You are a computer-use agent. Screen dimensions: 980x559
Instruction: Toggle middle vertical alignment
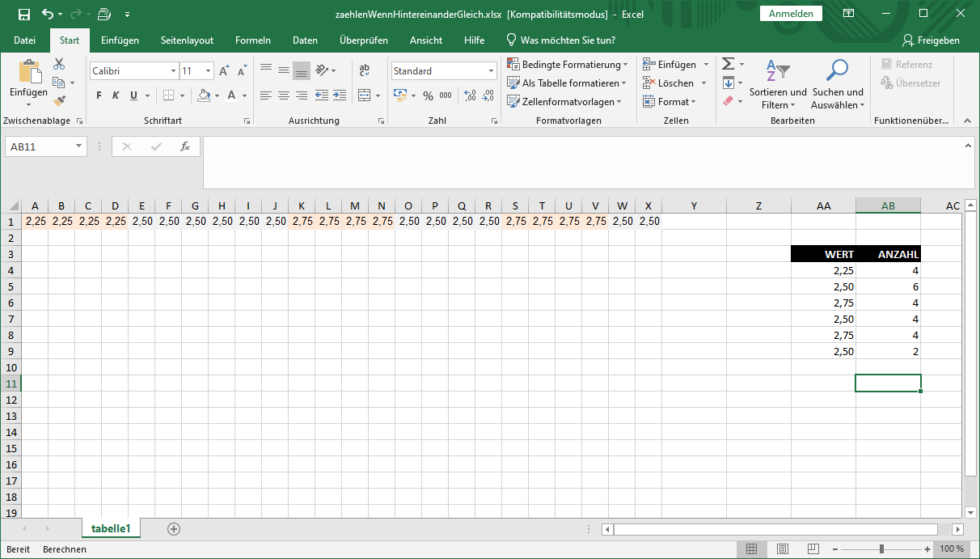284,70
